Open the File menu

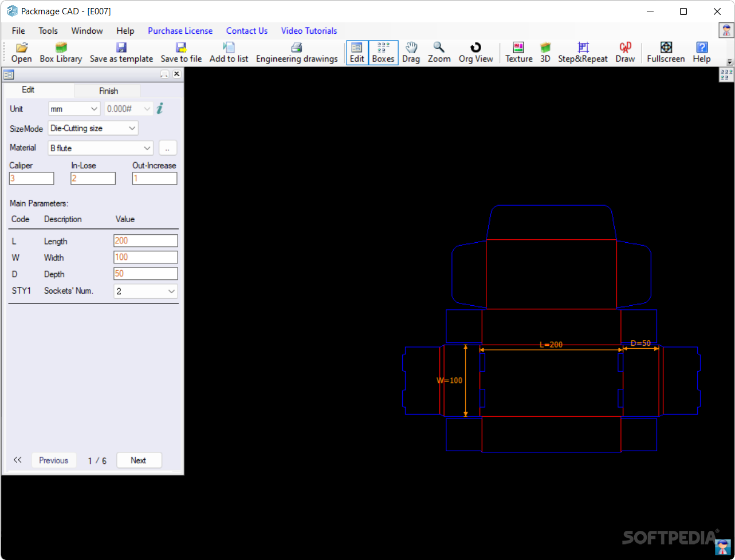pyautogui.click(x=18, y=31)
